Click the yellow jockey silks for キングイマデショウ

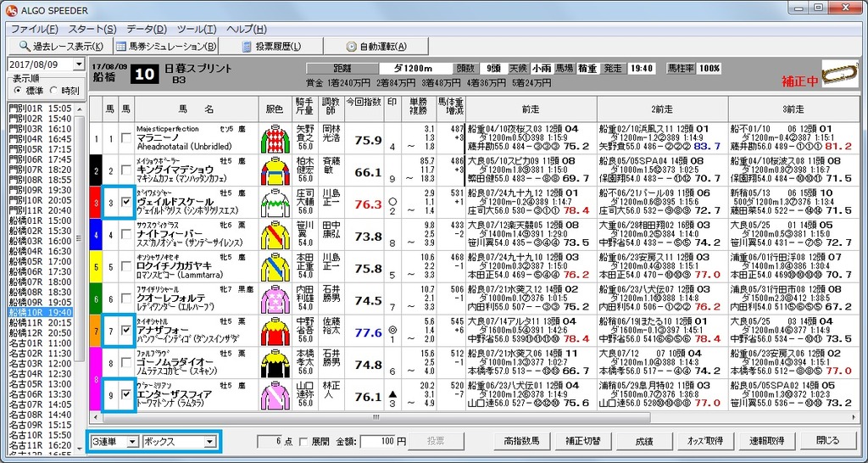click(x=275, y=171)
